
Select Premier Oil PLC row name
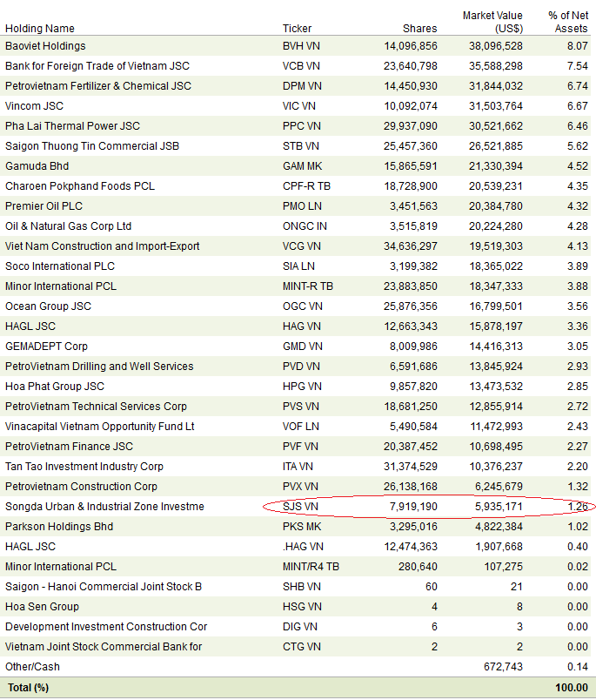[x=43, y=206]
